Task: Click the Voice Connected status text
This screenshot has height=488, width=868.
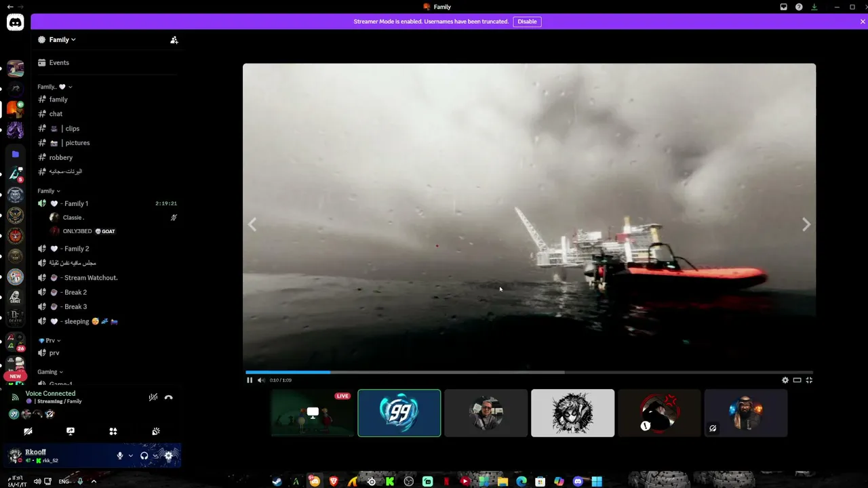Action: (x=50, y=393)
